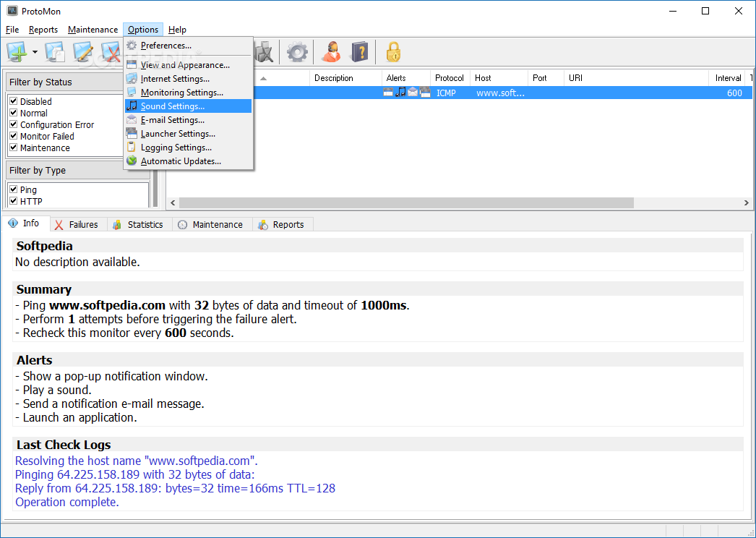Uncheck the Monitor Failed filter

point(14,136)
